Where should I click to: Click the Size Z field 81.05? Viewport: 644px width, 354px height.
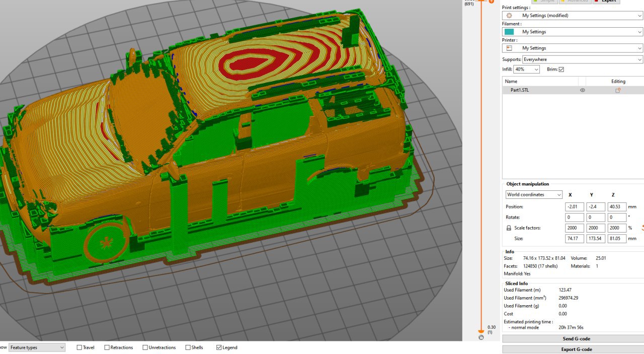pyautogui.click(x=617, y=239)
